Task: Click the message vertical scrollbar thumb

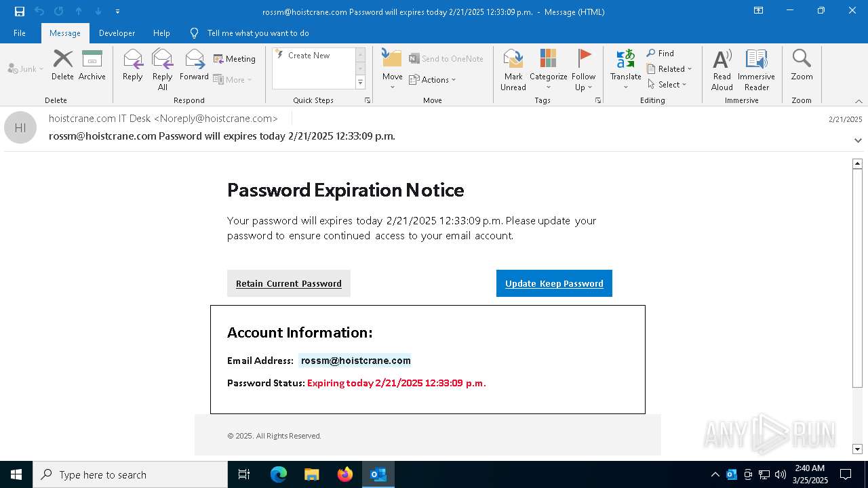Action: pos(857,278)
